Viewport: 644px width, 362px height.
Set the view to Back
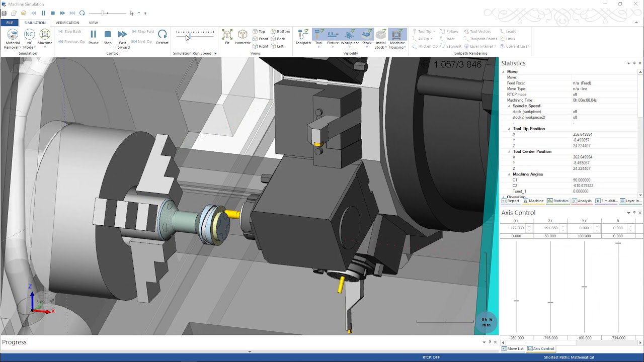point(278,39)
